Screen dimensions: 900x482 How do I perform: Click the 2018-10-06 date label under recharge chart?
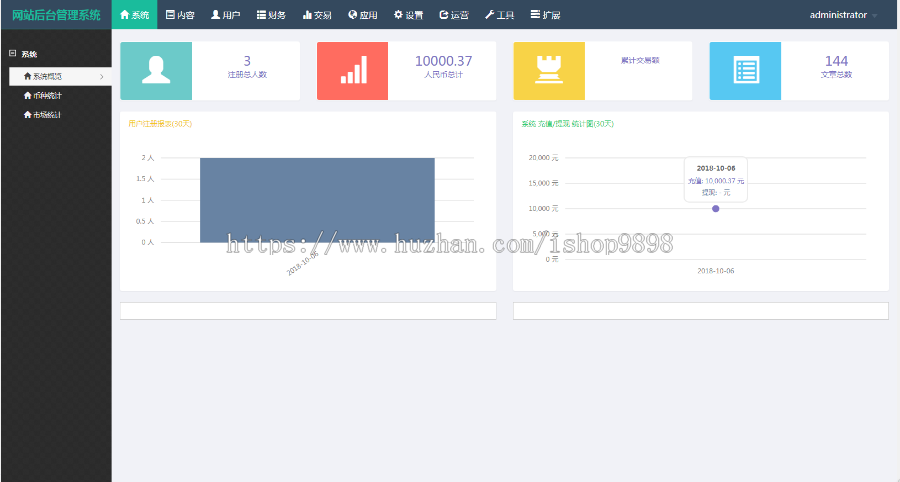point(716,271)
